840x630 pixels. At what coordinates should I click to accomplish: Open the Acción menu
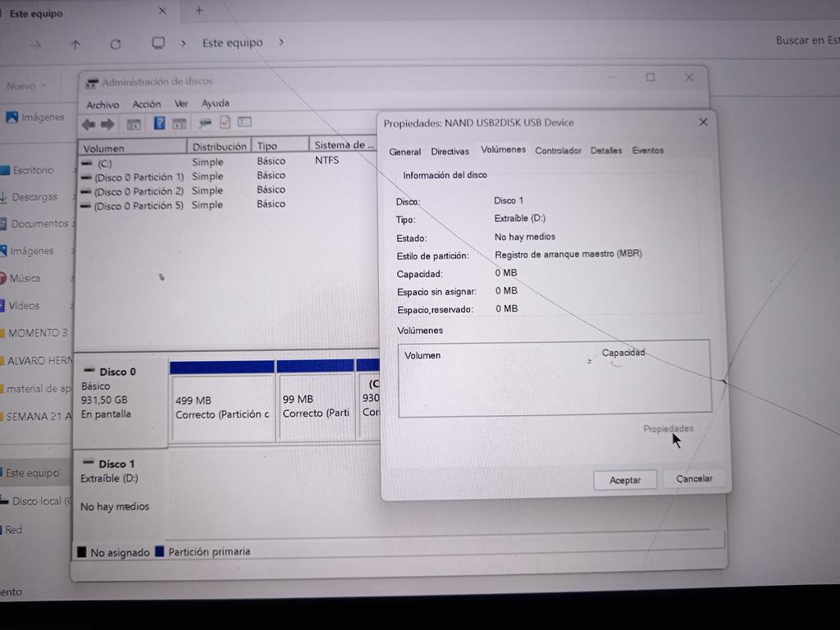click(147, 104)
